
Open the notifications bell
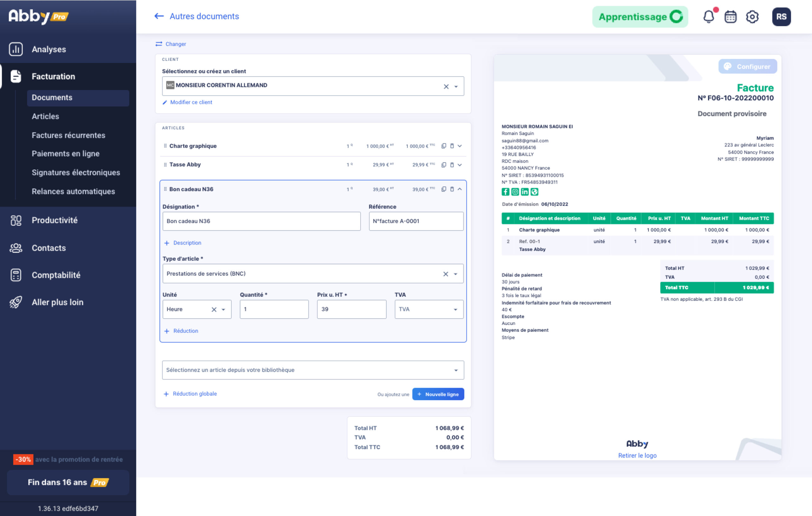click(708, 17)
